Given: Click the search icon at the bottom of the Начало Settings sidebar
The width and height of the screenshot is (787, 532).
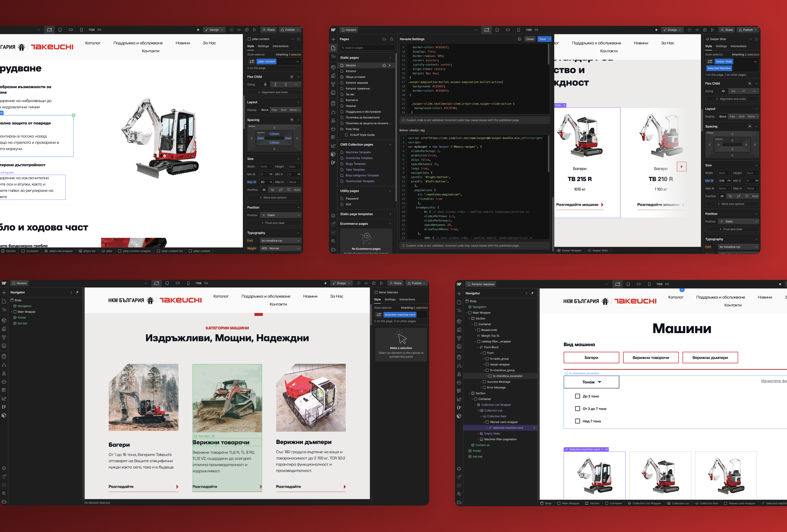Looking at the screenshot, I should (333, 241).
